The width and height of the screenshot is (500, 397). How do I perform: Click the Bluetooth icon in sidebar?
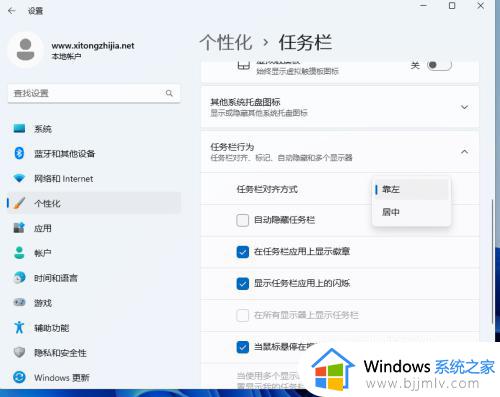19,153
